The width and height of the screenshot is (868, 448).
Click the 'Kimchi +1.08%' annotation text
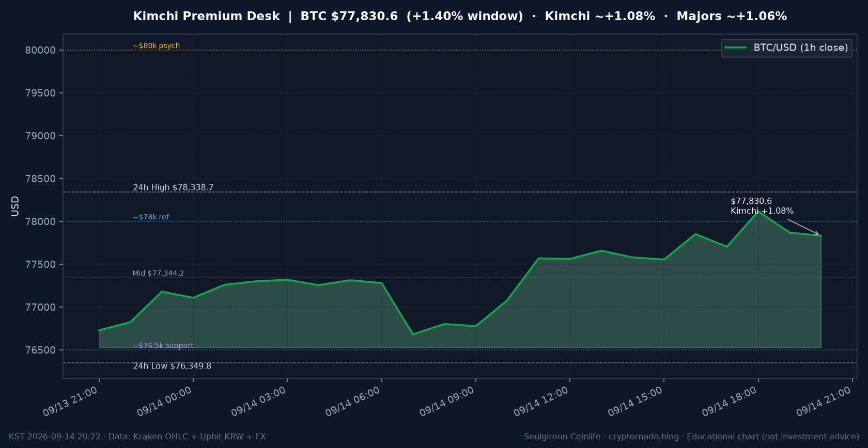[x=762, y=211]
